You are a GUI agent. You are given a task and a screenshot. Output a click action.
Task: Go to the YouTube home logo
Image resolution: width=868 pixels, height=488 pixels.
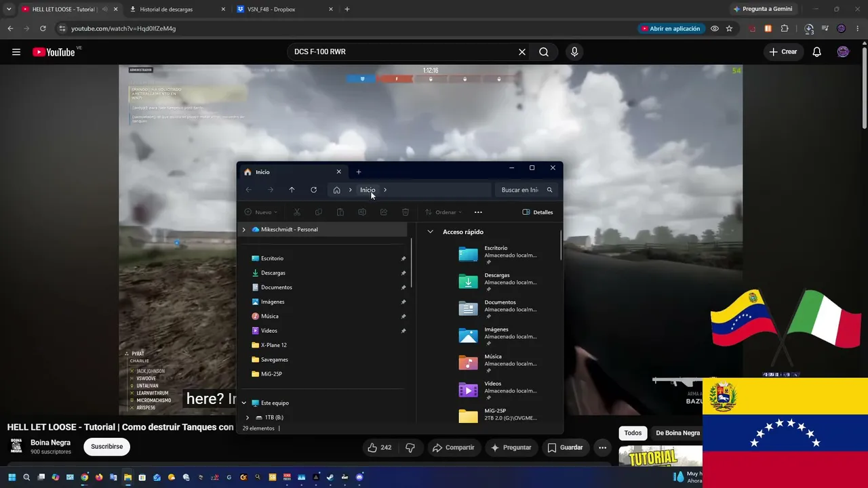(x=54, y=52)
